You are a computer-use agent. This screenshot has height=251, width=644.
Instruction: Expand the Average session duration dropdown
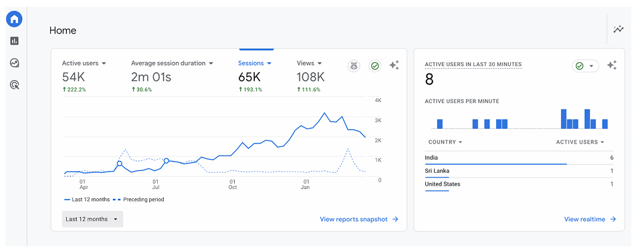172,63
